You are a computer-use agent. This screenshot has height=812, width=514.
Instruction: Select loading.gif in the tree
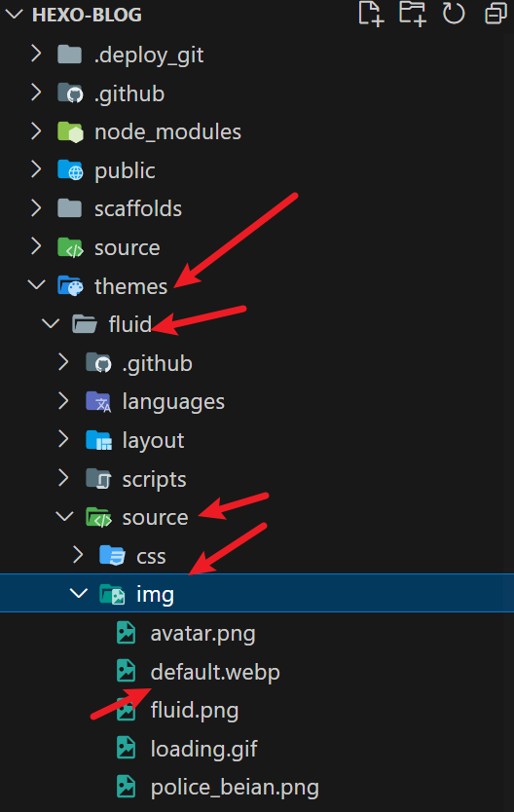pos(203,749)
